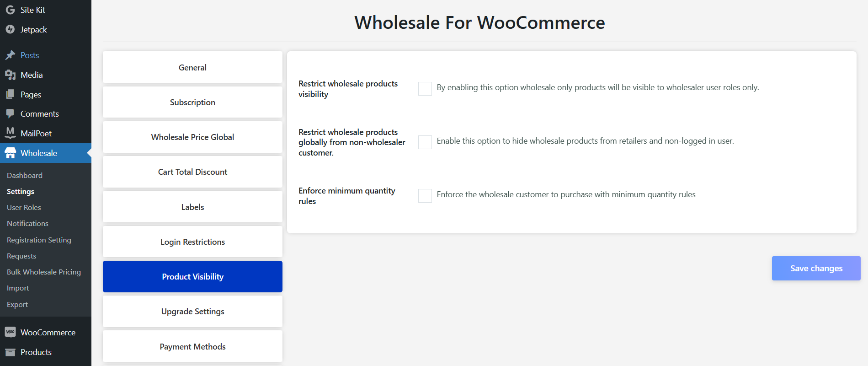The height and width of the screenshot is (366, 868).
Task: Switch to the Wholesale Price Global tab
Action: 192,137
